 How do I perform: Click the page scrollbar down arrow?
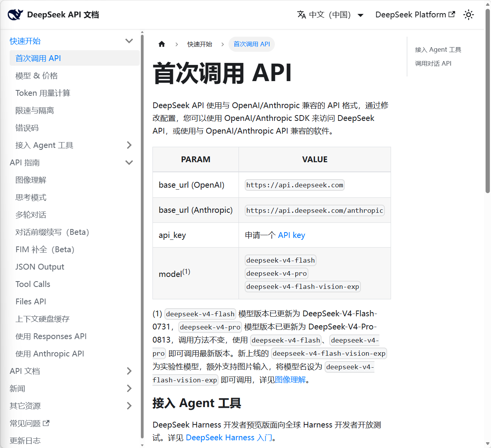(x=488, y=444)
